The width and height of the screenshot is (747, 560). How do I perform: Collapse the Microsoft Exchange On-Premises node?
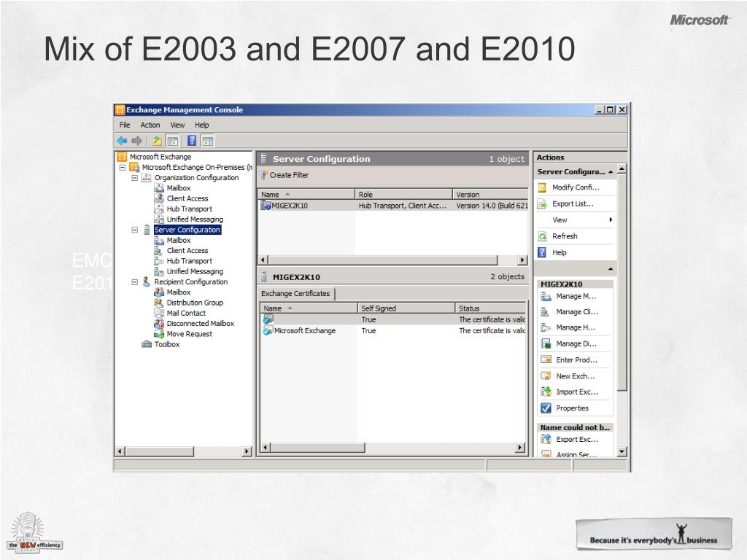click(x=123, y=167)
